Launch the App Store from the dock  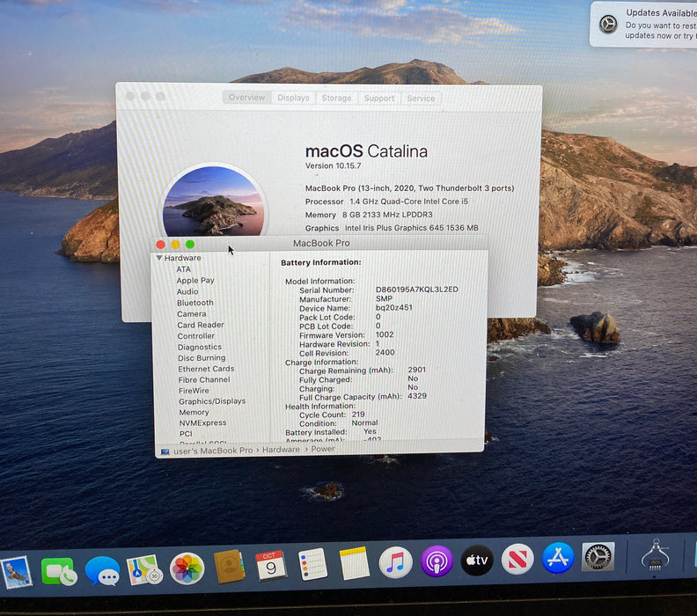tap(558, 558)
